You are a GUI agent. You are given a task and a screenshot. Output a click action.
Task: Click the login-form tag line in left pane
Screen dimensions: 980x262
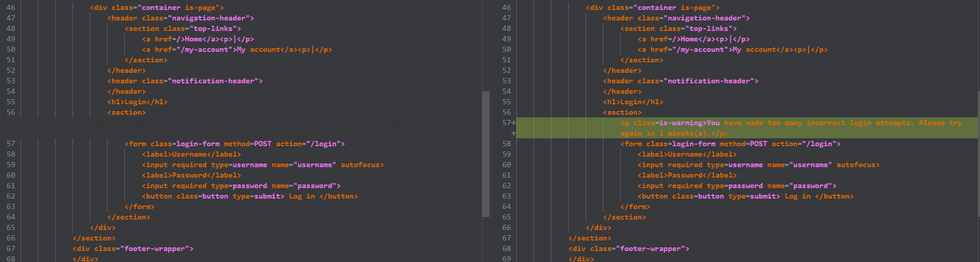pyautogui.click(x=235, y=144)
